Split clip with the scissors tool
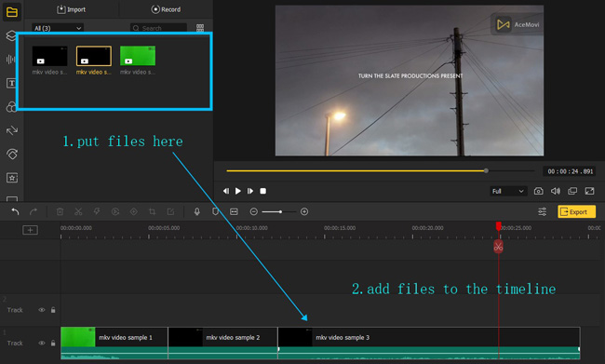605x364 pixels. click(78, 211)
